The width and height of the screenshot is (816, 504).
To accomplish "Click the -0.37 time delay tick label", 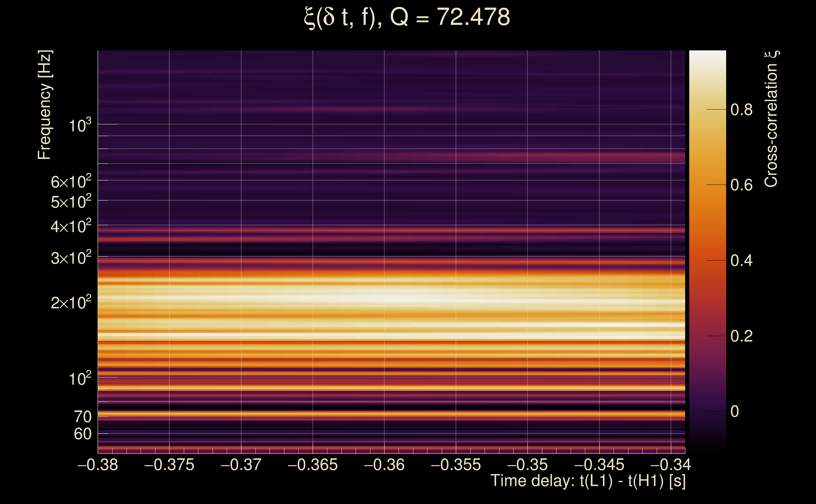I will [x=241, y=465].
